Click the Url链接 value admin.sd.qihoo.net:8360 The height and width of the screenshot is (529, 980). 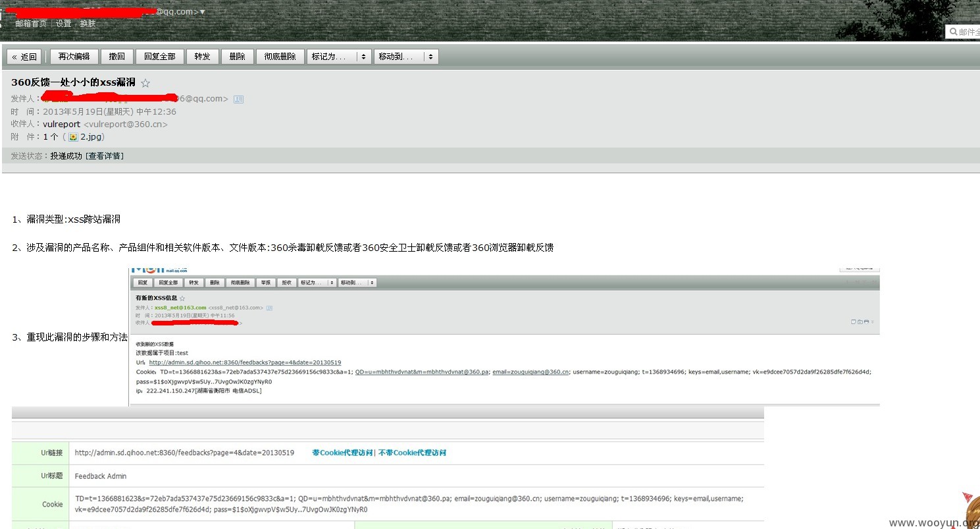coord(184,453)
